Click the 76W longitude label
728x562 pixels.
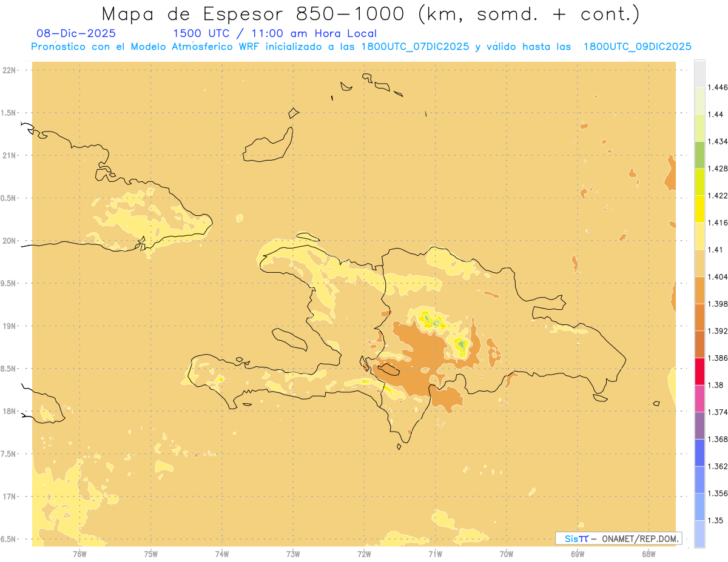[79, 554]
